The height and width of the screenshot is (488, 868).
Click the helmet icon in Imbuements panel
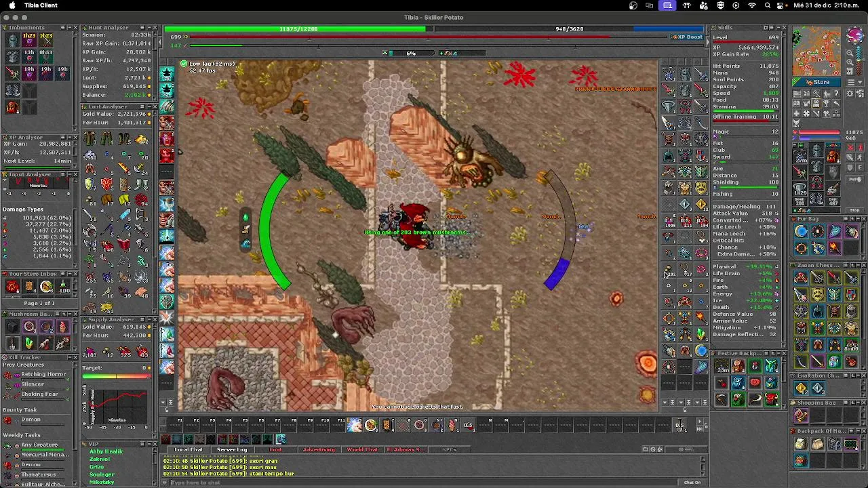point(13,40)
